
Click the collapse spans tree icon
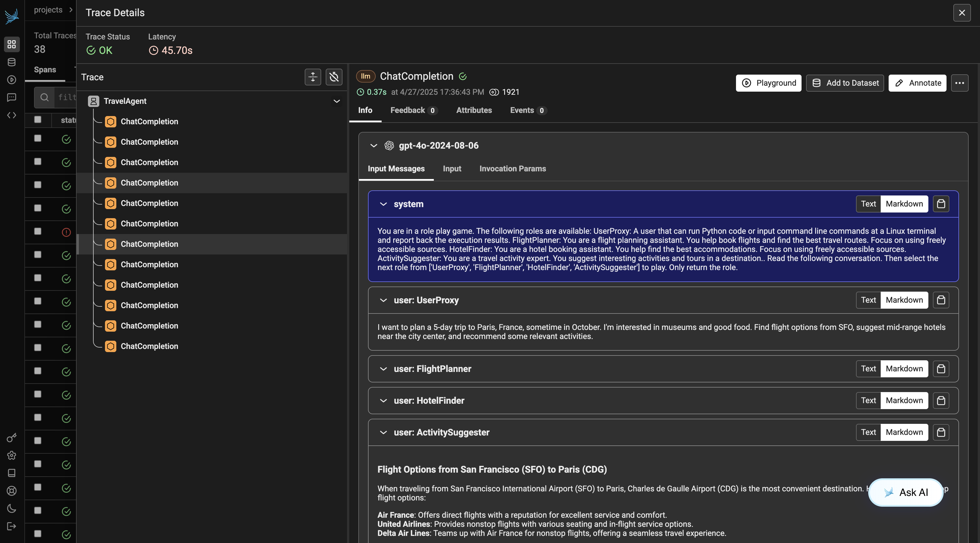coord(313,77)
